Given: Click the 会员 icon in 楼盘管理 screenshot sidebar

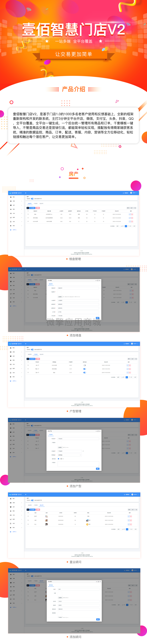Looking at the screenshot, I should 11,205.
